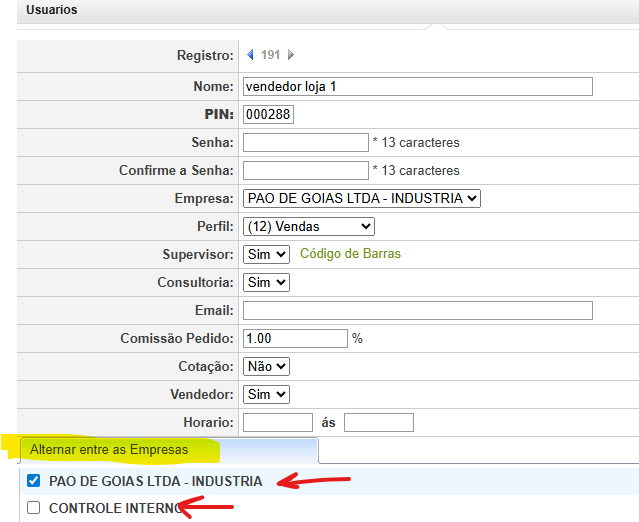Click the Confirme a Senha field
The image size is (639, 522).
[305, 170]
